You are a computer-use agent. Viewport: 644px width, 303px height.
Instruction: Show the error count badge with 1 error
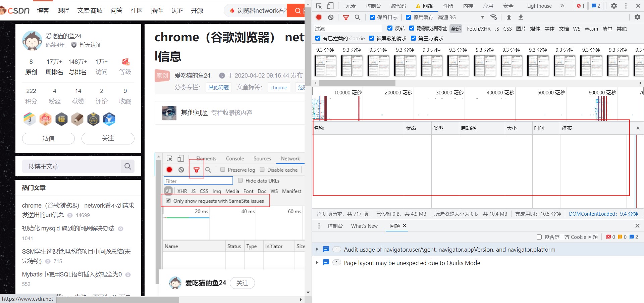tap(581, 6)
